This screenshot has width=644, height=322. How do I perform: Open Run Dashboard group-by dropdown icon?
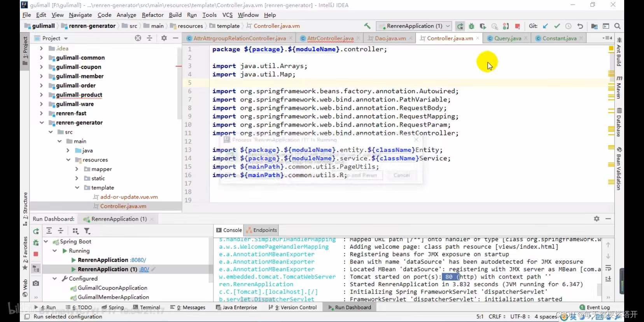point(75,231)
